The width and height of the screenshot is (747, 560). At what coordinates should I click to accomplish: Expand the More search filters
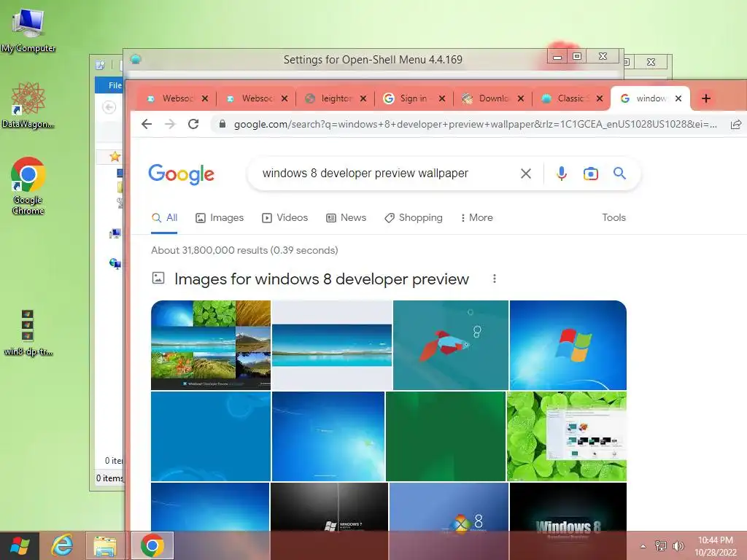(x=476, y=218)
